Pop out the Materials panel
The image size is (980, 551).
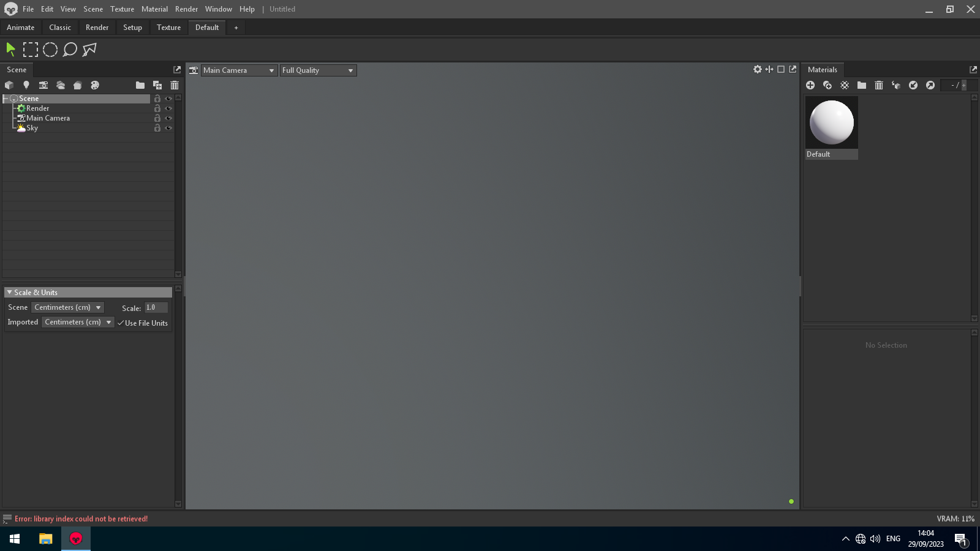pos(973,70)
